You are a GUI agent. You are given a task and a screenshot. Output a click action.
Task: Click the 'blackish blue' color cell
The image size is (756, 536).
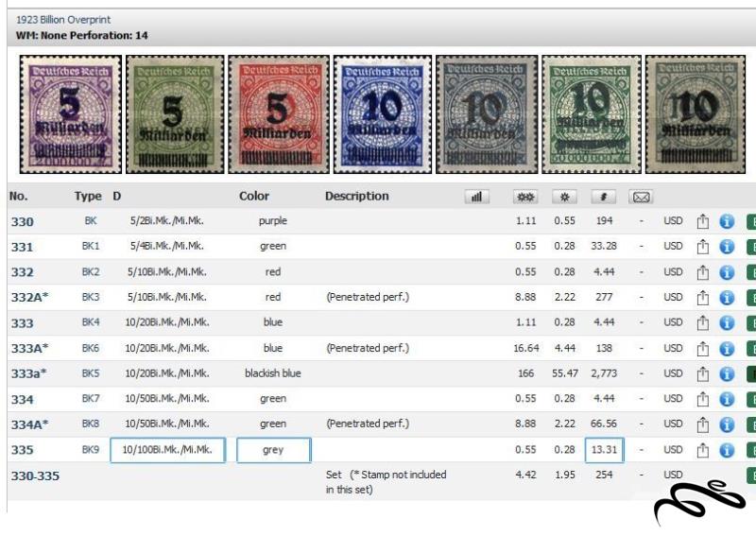(x=273, y=373)
